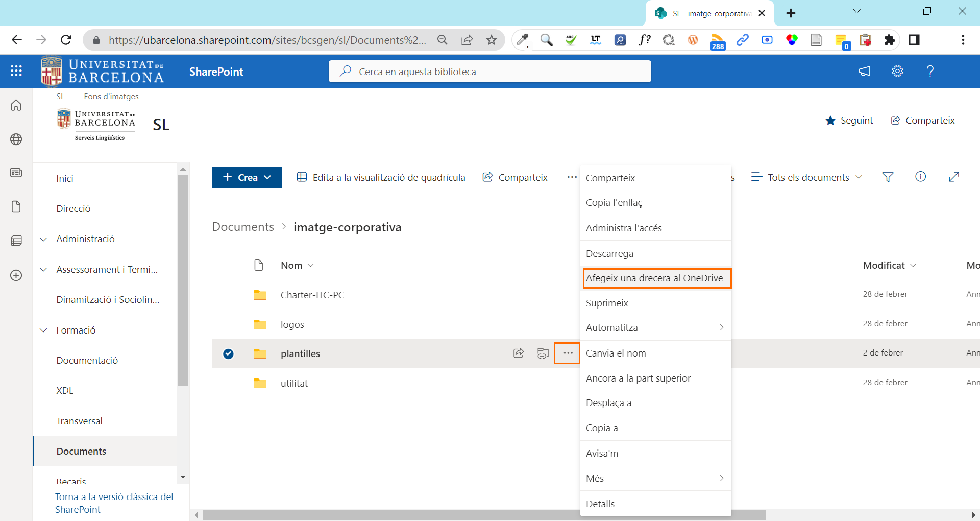Screen dimensions: 980x521
Task: Expand the Crea new item dropdown
Action: (247, 177)
